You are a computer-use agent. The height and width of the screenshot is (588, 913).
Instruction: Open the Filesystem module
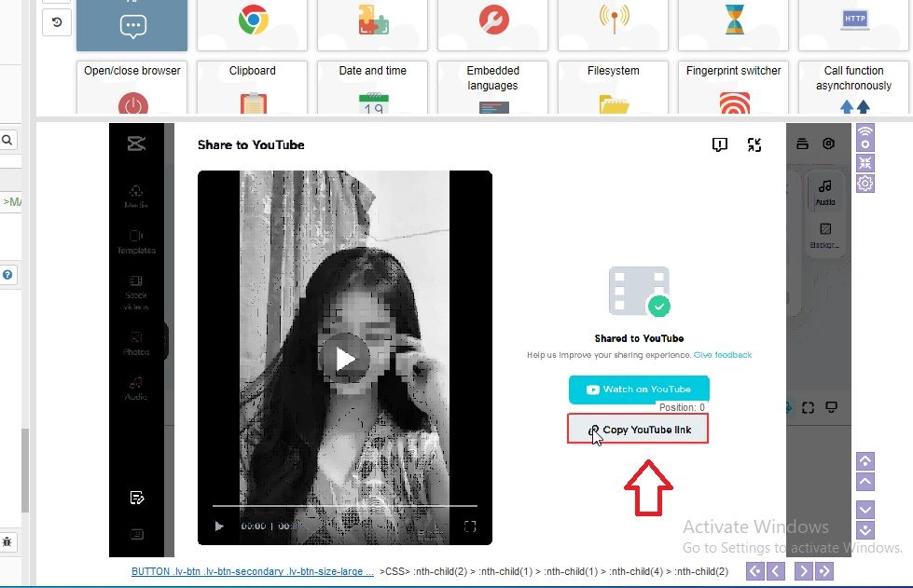coord(613,88)
